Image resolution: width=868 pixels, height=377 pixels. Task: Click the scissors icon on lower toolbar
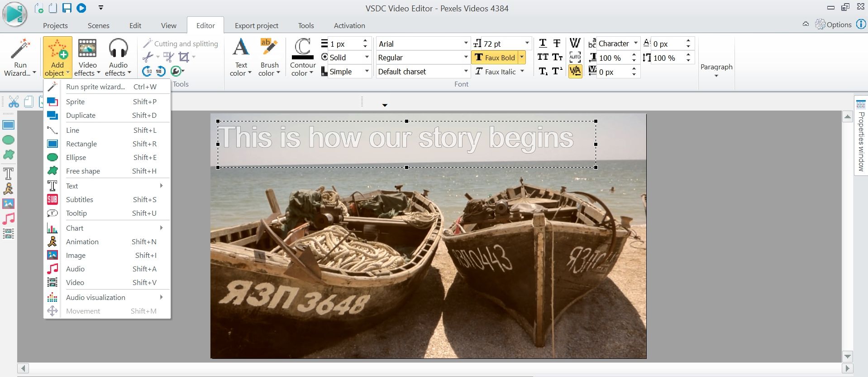(x=14, y=102)
